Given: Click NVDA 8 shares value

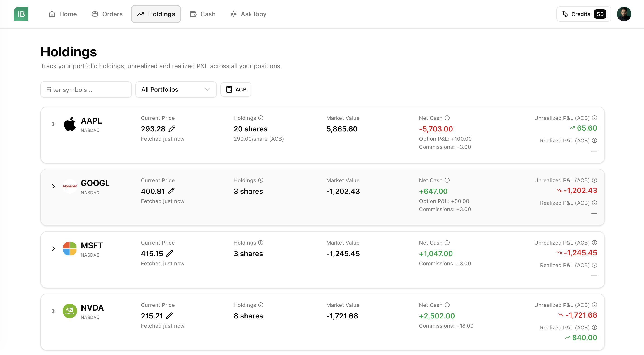Looking at the screenshot, I should 248,316.
